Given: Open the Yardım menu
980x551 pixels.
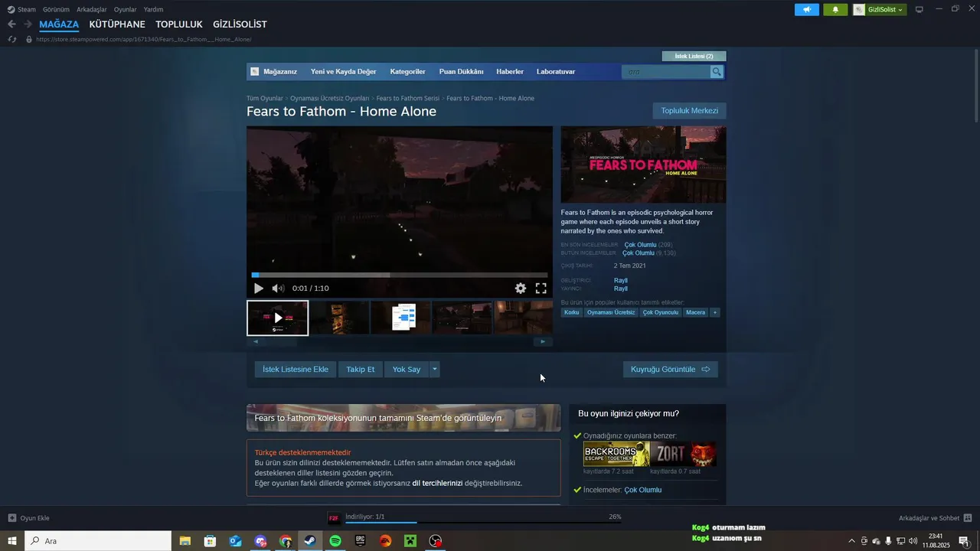Looking at the screenshot, I should [x=153, y=9].
